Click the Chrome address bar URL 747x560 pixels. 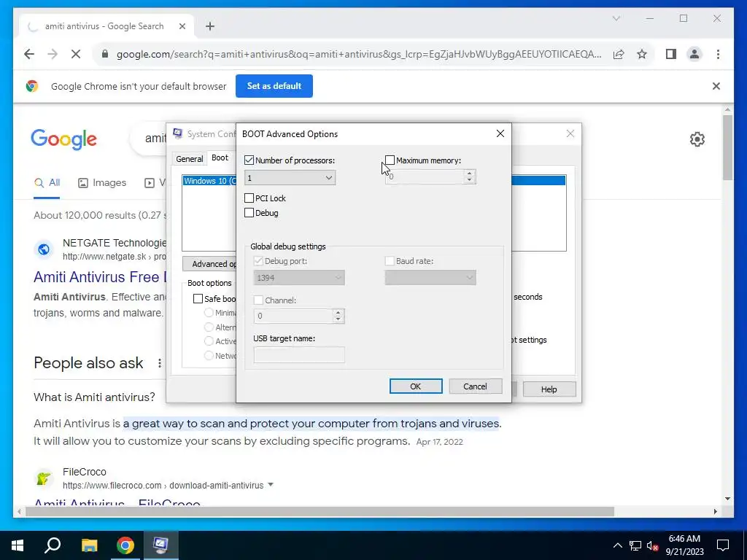tap(359, 54)
